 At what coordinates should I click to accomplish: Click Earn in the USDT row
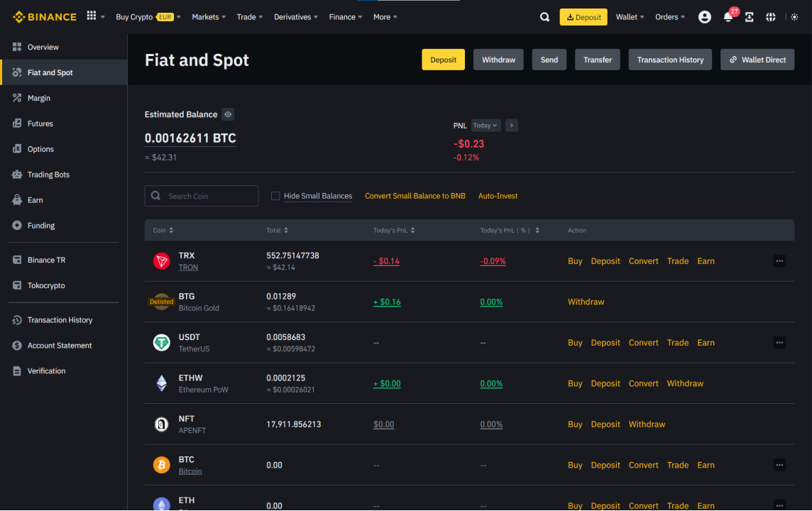point(706,343)
